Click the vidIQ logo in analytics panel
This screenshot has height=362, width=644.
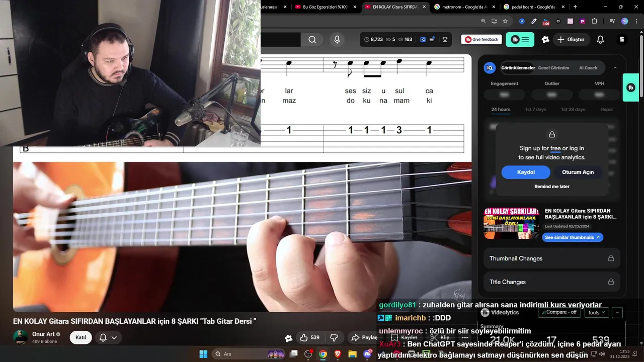pyautogui.click(x=490, y=68)
